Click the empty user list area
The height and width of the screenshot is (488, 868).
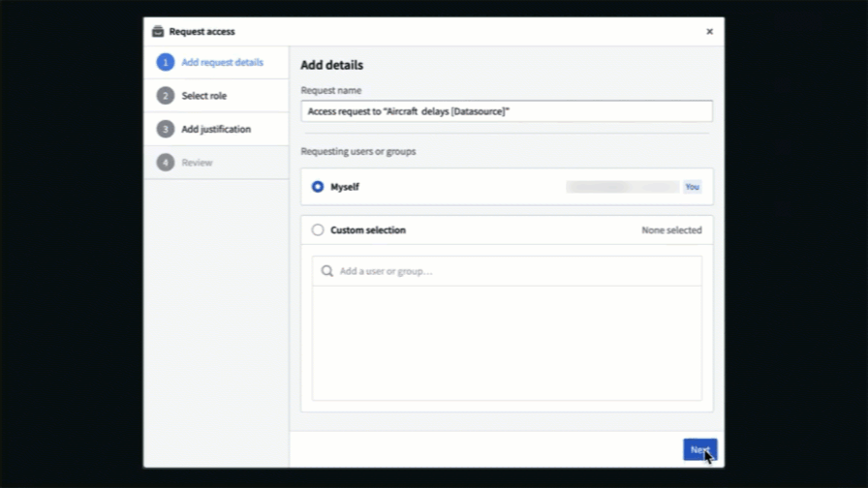(x=507, y=343)
